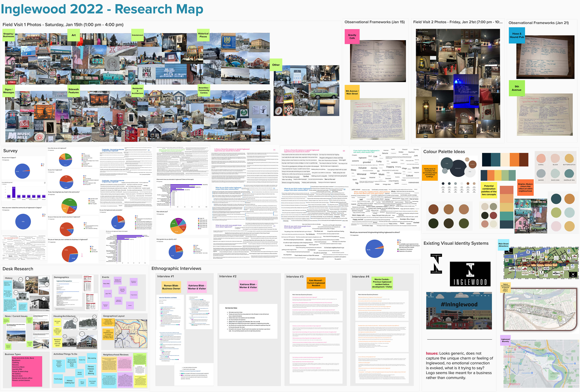580x392 pixels.
Task: Click the Observational Frameworks (Jan 15) heading
Action: (x=375, y=22)
